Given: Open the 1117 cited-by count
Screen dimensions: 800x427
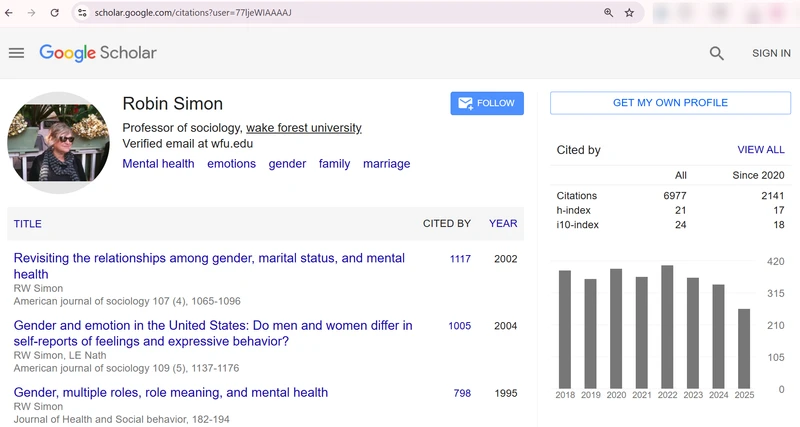Looking at the screenshot, I should point(460,259).
